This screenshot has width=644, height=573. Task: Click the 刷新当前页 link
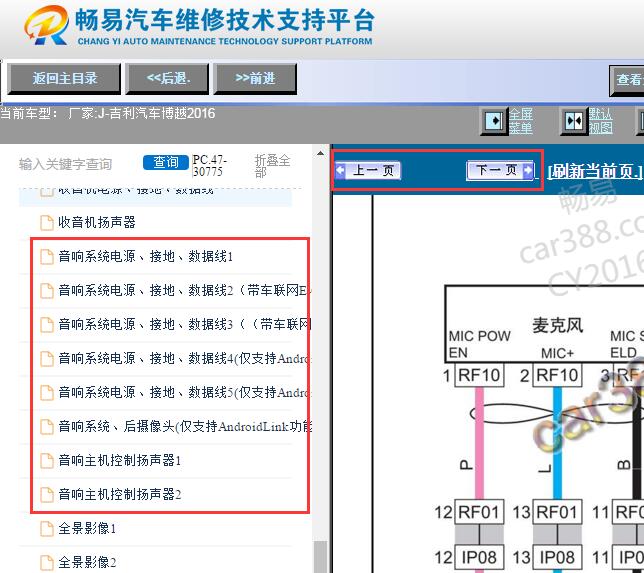(x=595, y=171)
